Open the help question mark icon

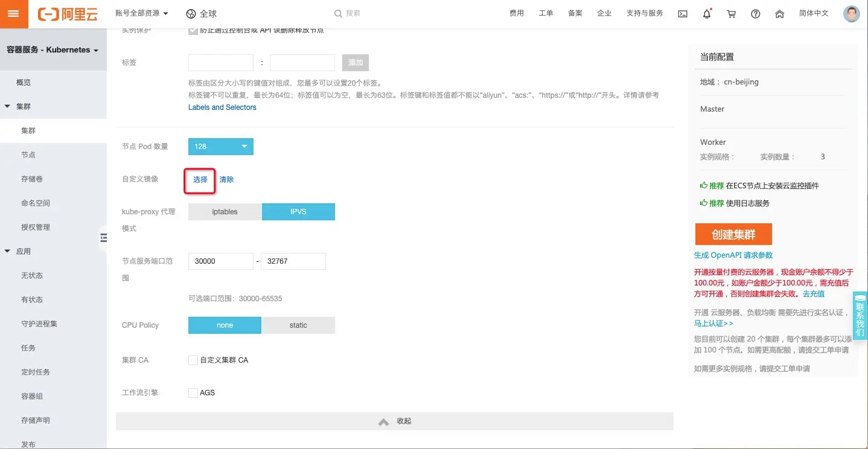coord(755,14)
